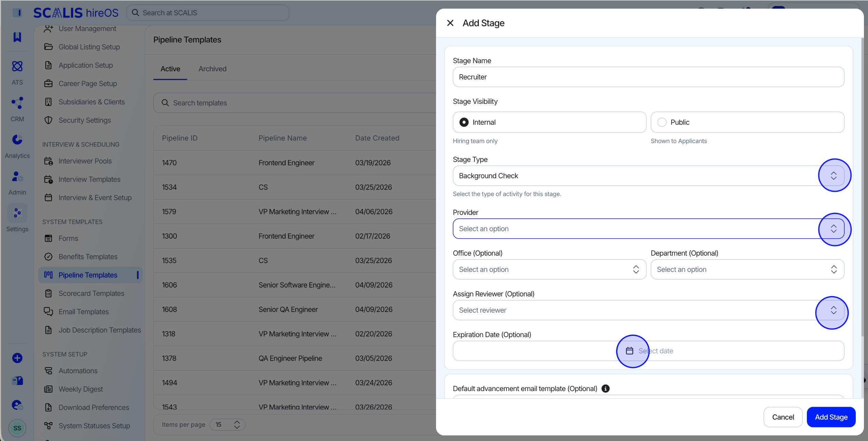The image size is (868, 441).
Task: Click the Pipeline Templates sidebar icon
Action: pos(49,275)
